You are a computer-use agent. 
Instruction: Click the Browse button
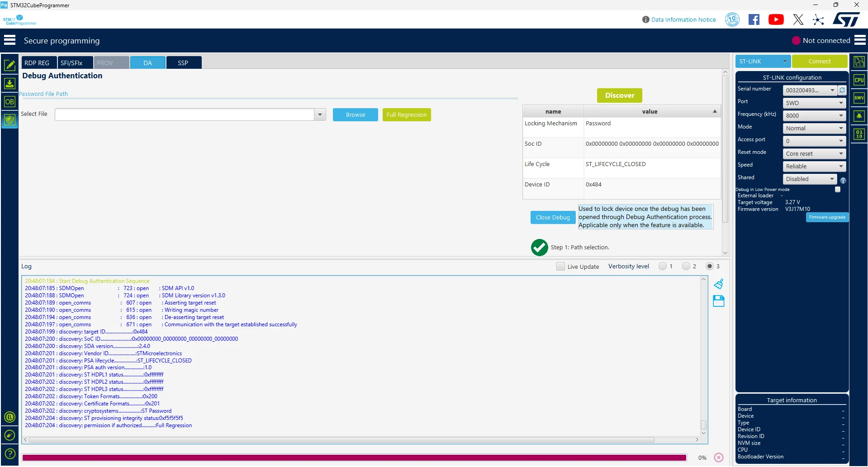pyautogui.click(x=355, y=114)
